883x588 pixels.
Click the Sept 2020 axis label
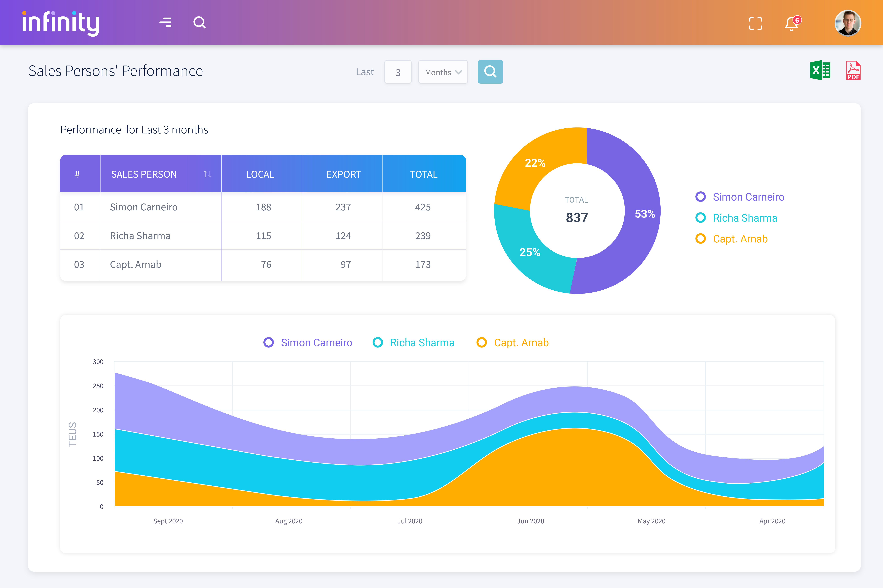coord(168,521)
